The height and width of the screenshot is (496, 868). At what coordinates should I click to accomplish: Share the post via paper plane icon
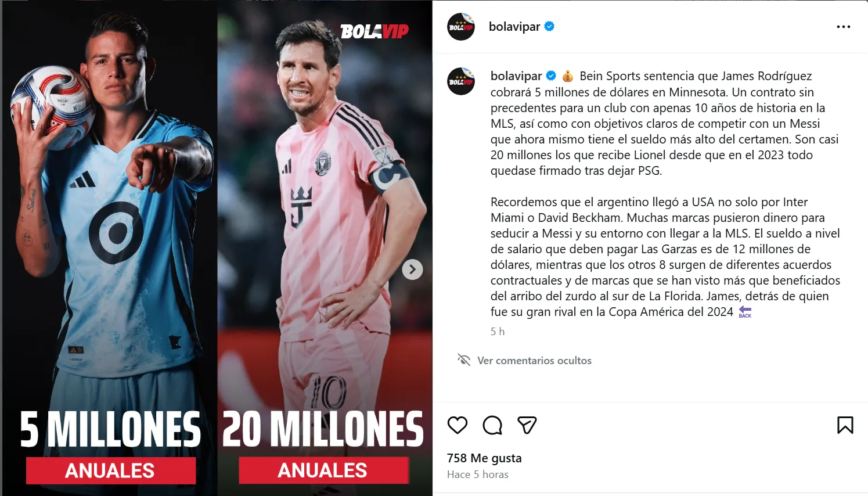click(527, 425)
